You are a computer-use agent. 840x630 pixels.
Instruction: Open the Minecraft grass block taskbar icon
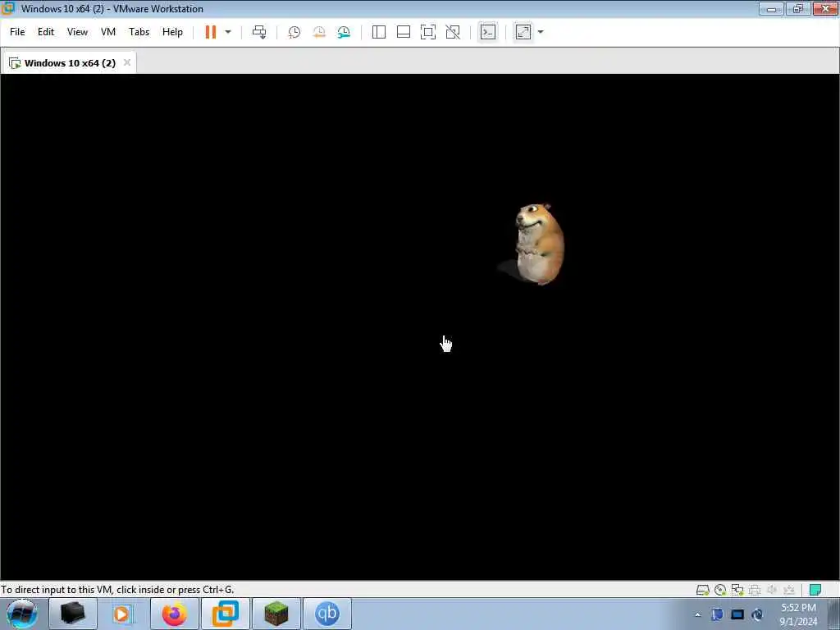click(276, 614)
